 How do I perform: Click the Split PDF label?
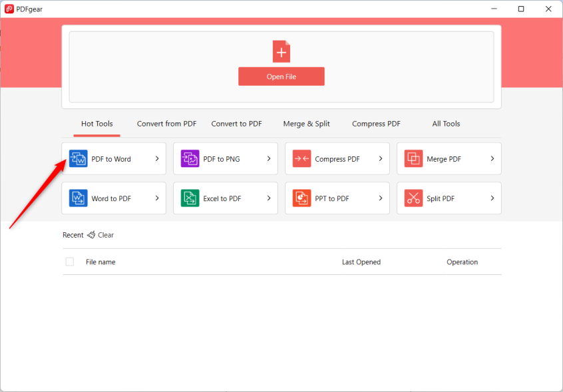pyautogui.click(x=441, y=198)
